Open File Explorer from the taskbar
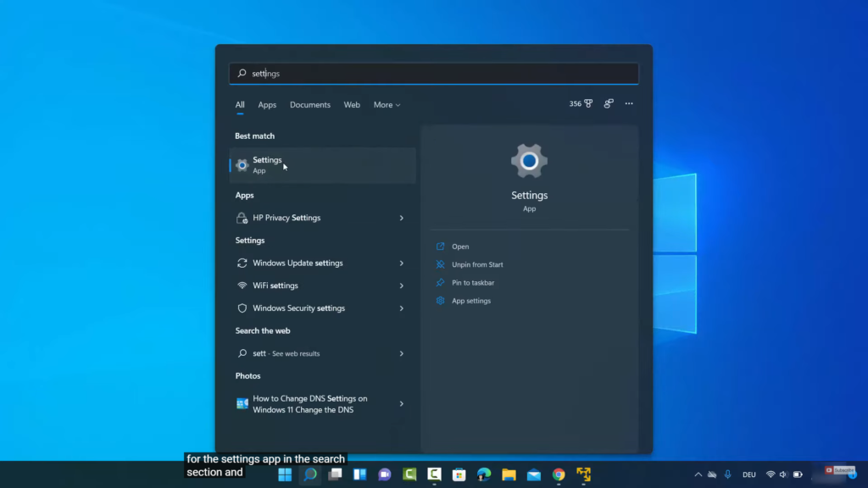 (x=509, y=474)
